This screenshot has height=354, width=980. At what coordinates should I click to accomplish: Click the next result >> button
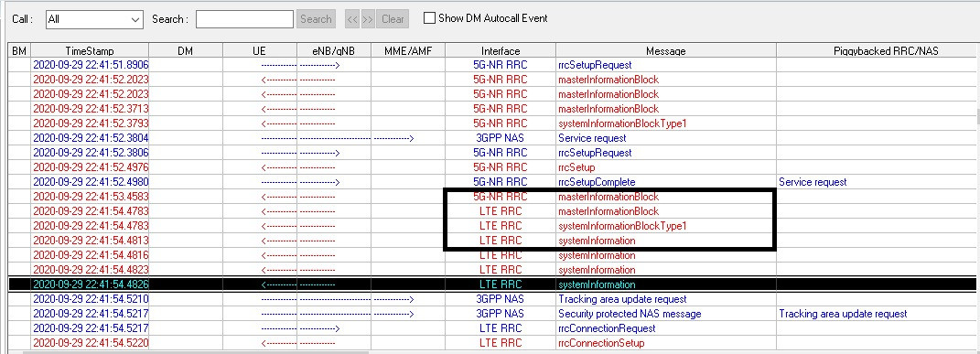(368, 18)
